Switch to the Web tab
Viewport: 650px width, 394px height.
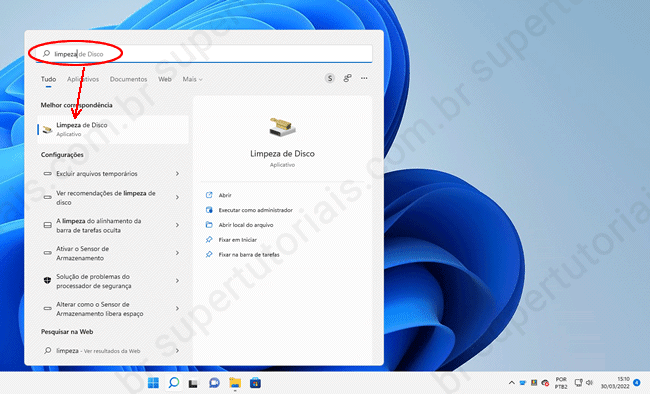(x=165, y=79)
